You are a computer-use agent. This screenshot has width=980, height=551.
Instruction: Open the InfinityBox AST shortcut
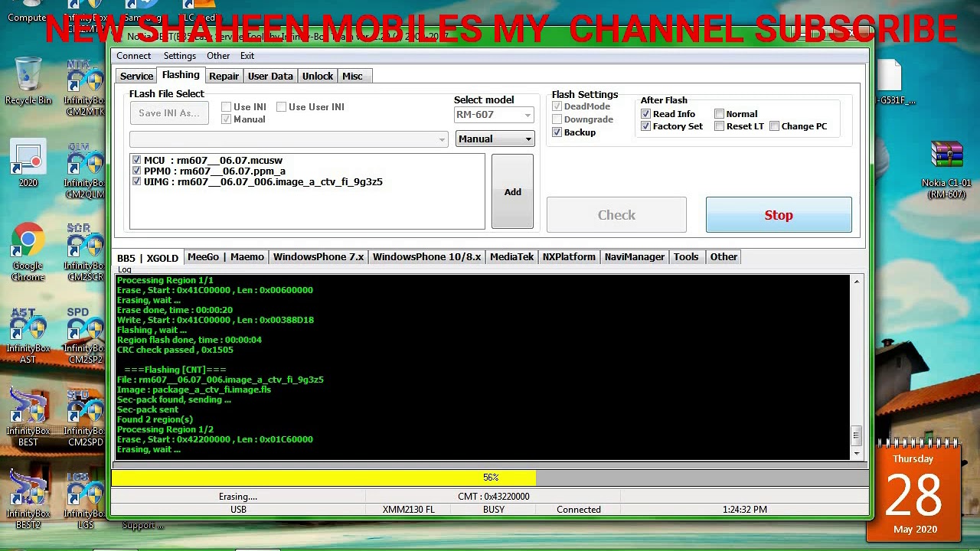(28, 336)
